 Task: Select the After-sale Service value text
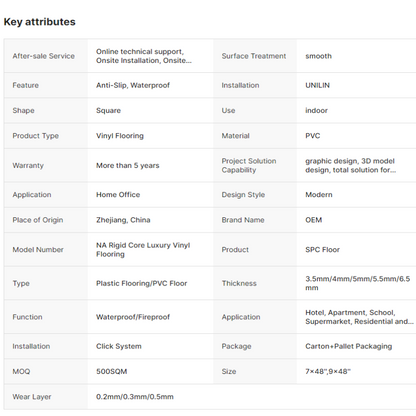pyautogui.click(x=144, y=56)
